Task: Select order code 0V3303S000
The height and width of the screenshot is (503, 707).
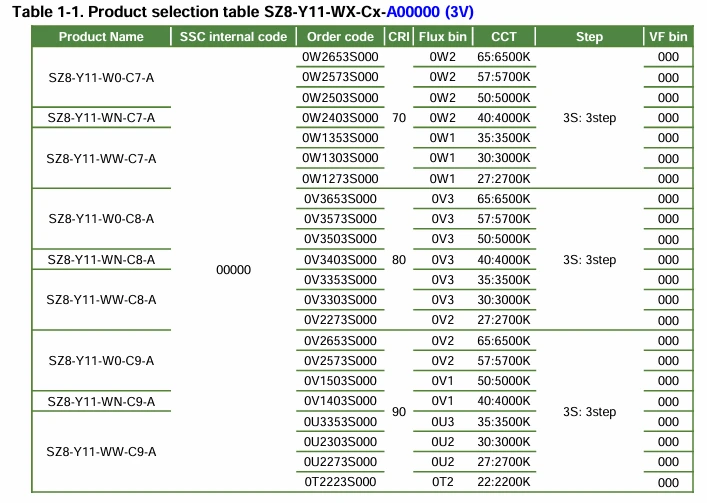Action: (x=340, y=300)
